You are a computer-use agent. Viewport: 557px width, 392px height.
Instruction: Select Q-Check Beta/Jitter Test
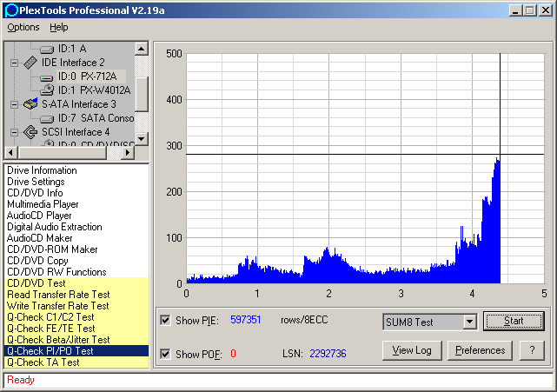pos(76,340)
